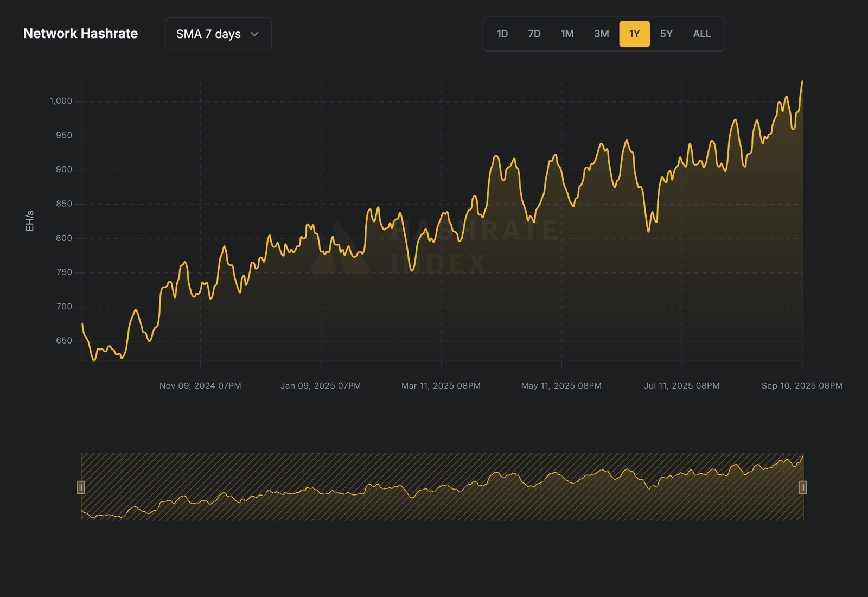Choose the 5Y time range tab
868x597 pixels.
click(666, 34)
